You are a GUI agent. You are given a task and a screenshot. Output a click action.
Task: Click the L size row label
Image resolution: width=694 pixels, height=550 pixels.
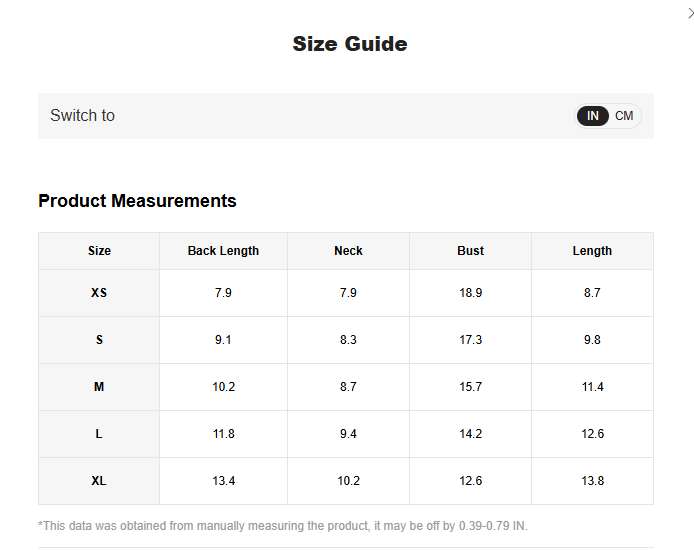(99, 434)
